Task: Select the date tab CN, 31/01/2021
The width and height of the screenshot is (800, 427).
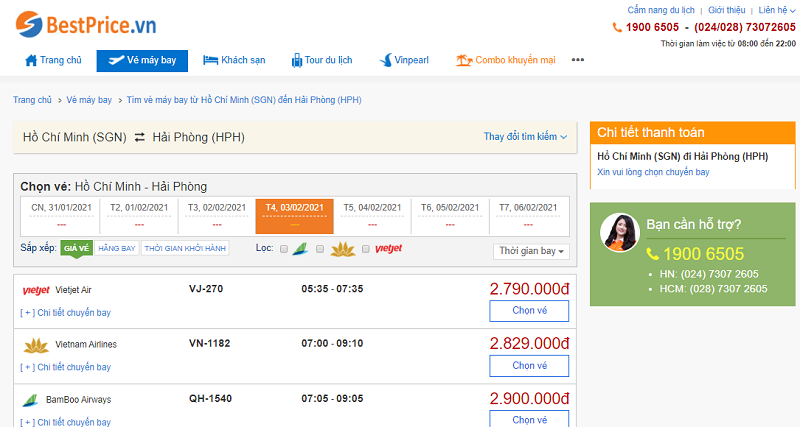Action: 61,216
